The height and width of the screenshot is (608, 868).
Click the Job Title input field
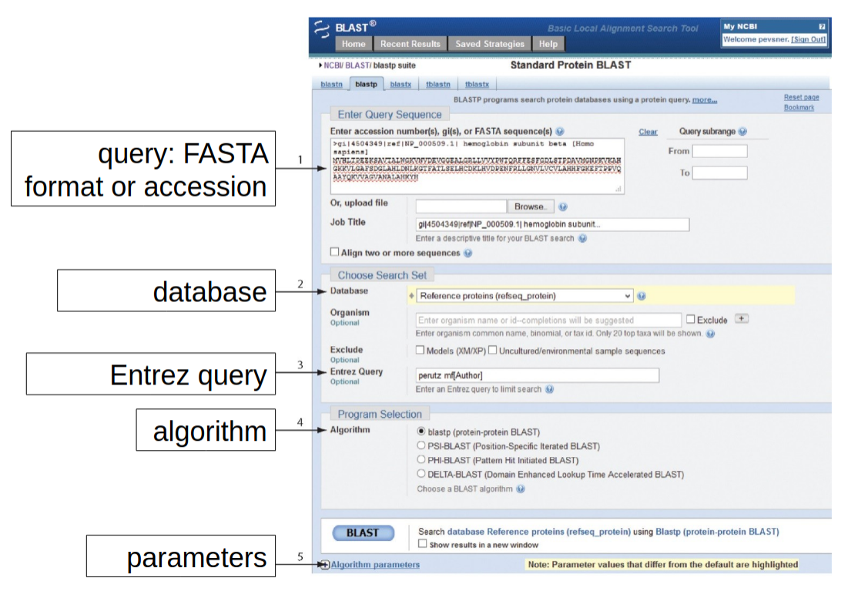(x=552, y=224)
